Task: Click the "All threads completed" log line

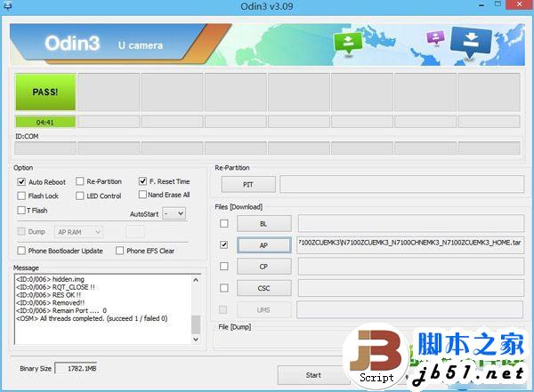Action: click(92, 318)
